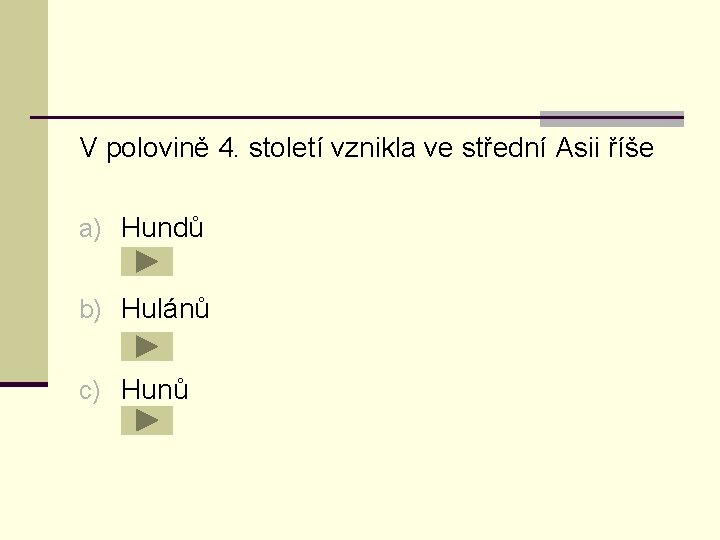Click the play arrow under Hundů
Viewport: 720px width, 540px height.
tap(147, 262)
